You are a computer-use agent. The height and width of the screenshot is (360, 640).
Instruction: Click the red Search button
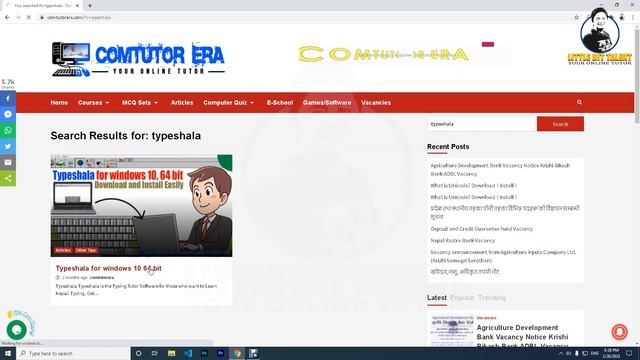(560, 124)
